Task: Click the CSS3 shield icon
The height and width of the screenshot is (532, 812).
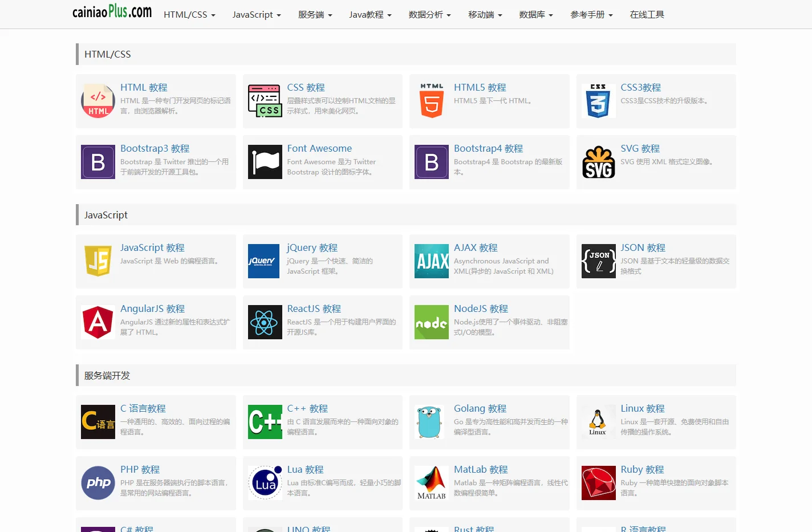Action: [599, 101]
